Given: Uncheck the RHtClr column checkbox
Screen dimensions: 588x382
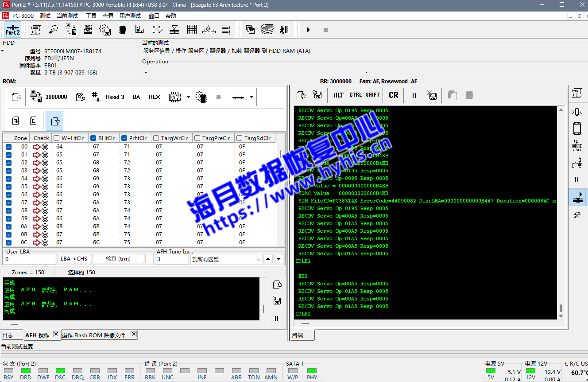Looking at the screenshot, I should [93, 138].
